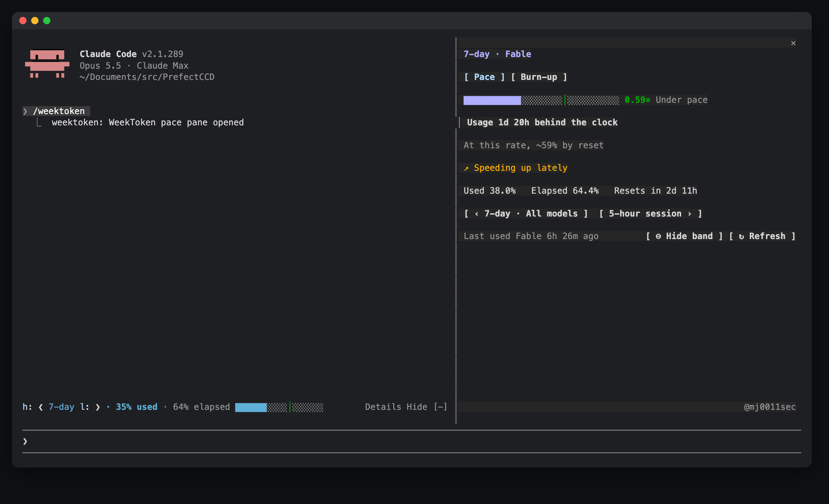Click the Hide [–] details toggle
The image size is (829, 504).
click(x=427, y=407)
